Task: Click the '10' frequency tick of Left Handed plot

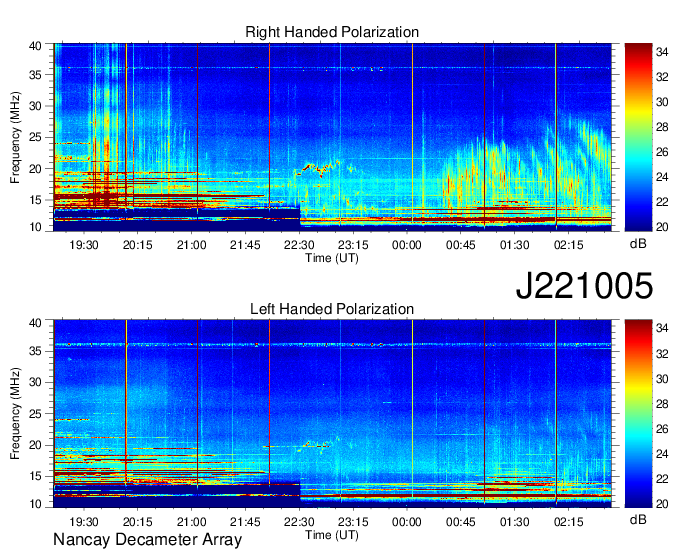Action: point(35,503)
